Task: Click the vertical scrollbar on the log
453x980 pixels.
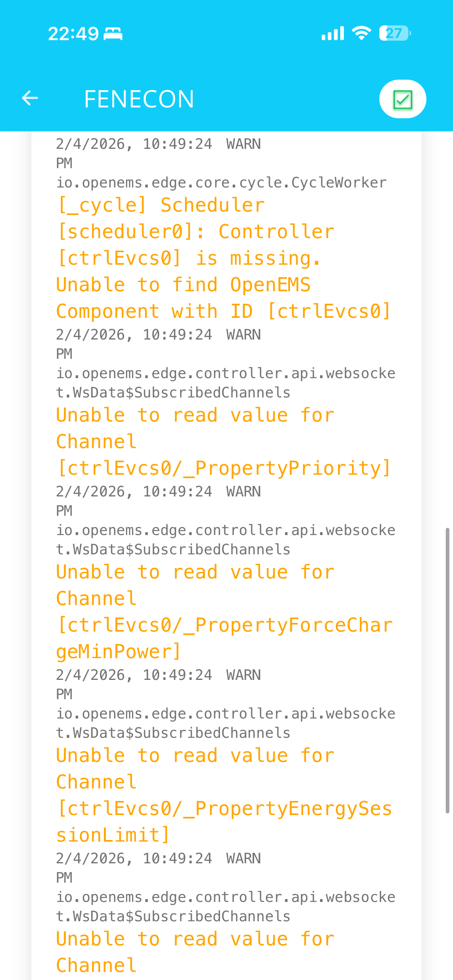Action: tap(447, 670)
